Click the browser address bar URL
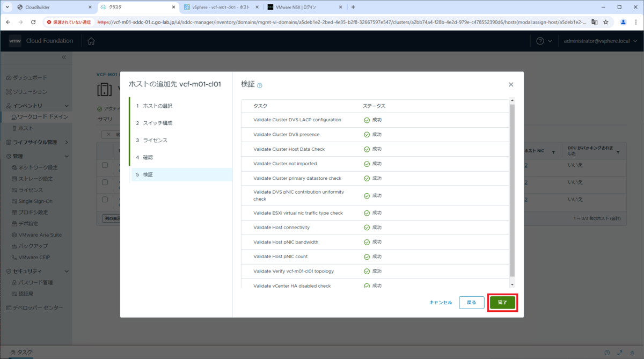 (342, 22)
